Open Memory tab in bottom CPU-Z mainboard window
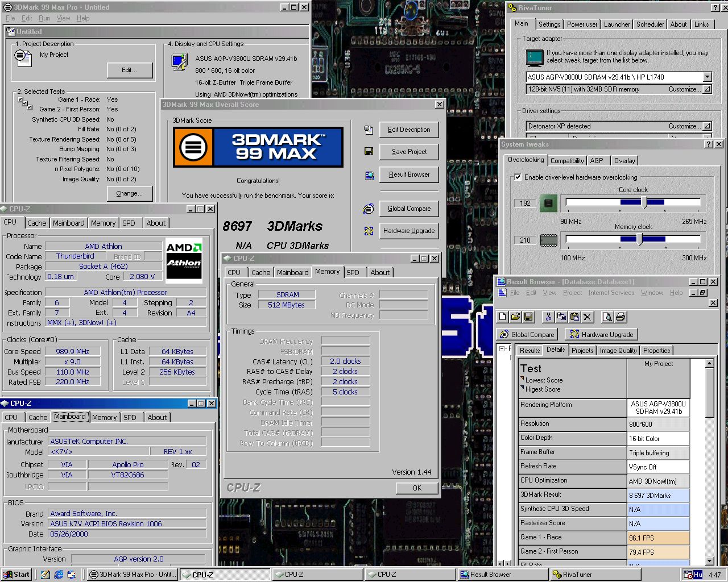 [104, 418]
